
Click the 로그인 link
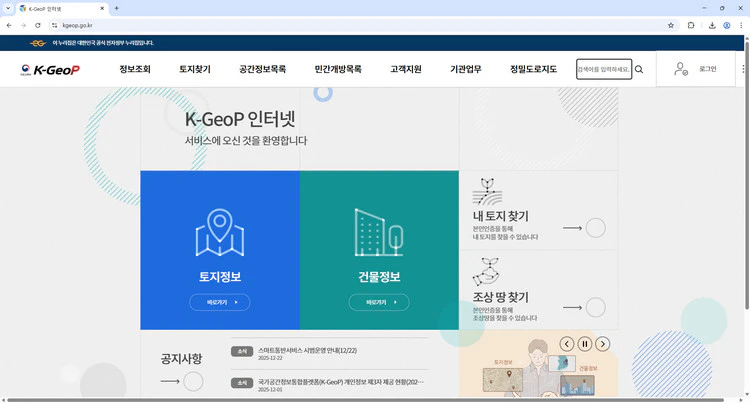tap(707, 69)
